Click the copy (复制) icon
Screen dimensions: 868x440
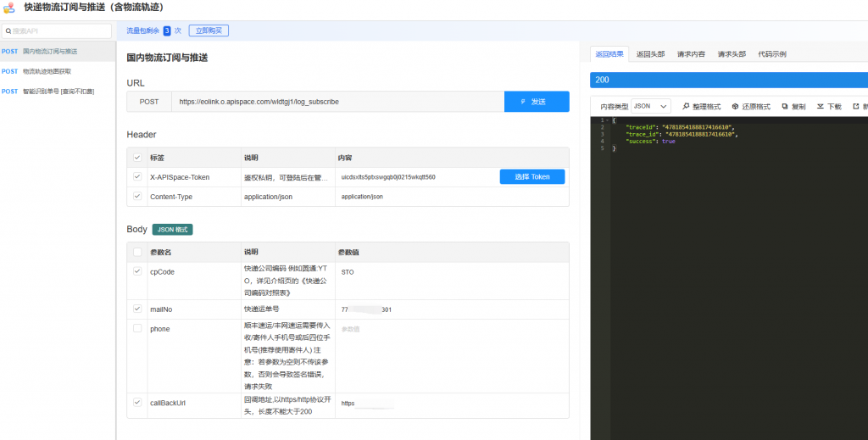point(784,106)
